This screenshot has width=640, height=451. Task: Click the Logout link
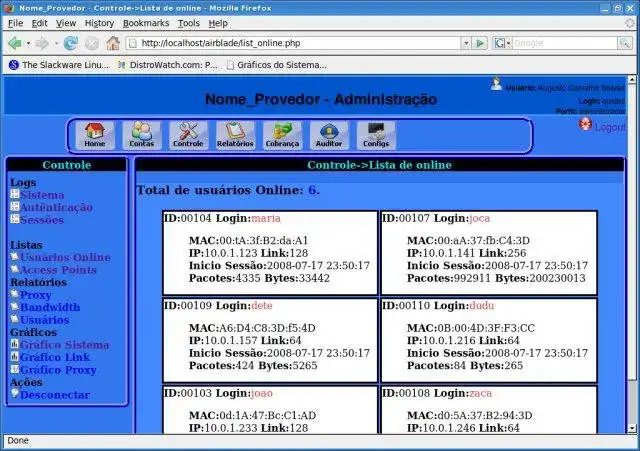(x=610, y=127)
